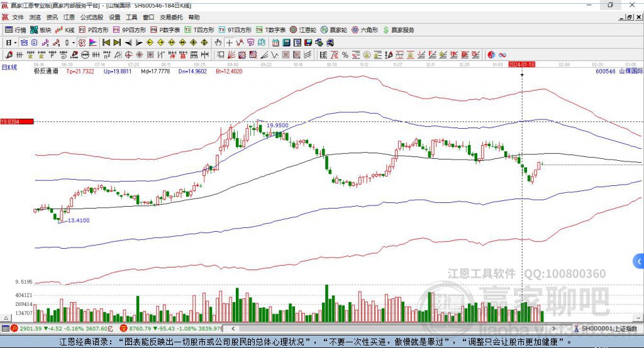Viewport: 644px width, 348px height.
Task: Select the hand pan tool
Action: (218, 43)
